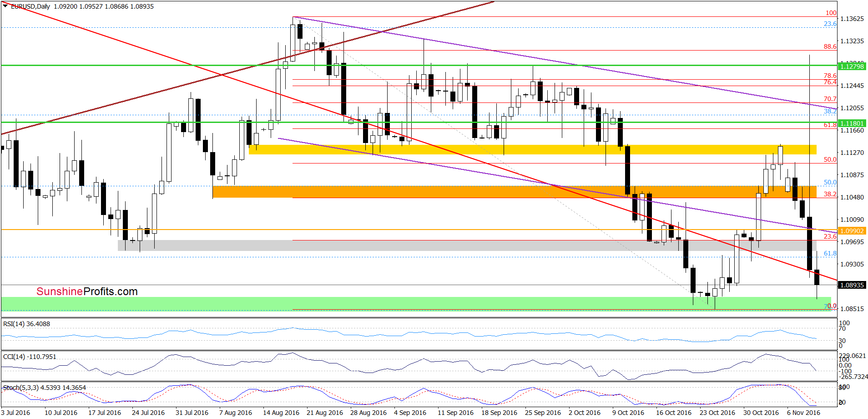Image resolution: width=868 pixels, height=419 pixels.
Task: Click the 1.09305 price axis value
Action: 852,264
